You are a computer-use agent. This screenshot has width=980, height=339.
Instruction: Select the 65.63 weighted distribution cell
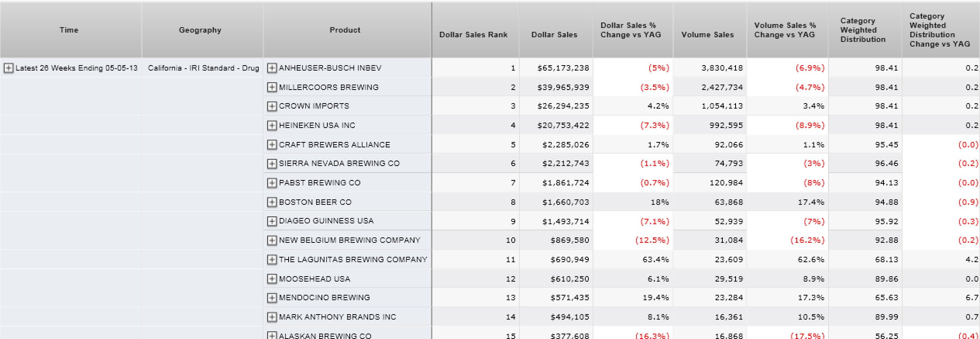tap(865, 297)
